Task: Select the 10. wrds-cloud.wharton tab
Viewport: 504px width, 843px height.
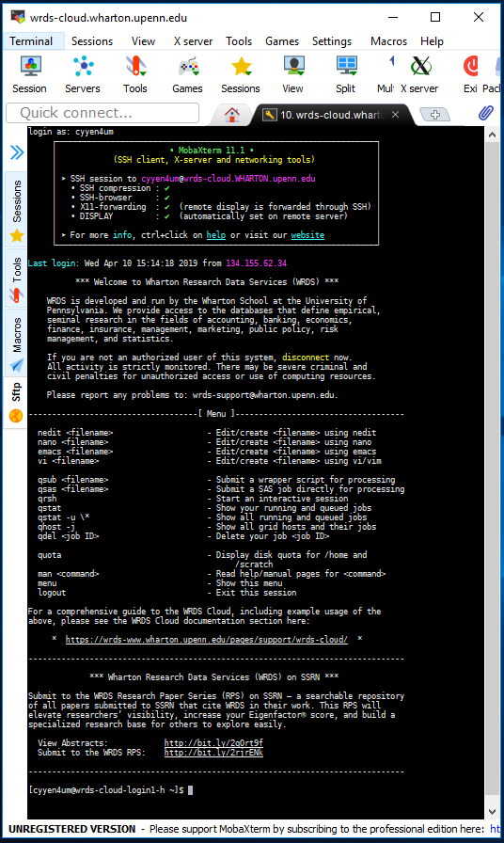Action: point(332,115)
